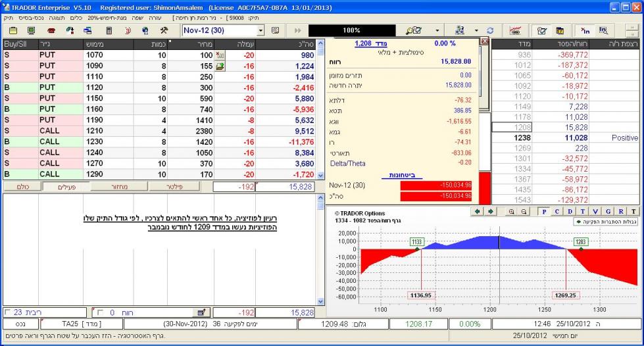Toggle the ריבית 23 checkbox
Screen dimensions: 644x346
tap(7, 312)
